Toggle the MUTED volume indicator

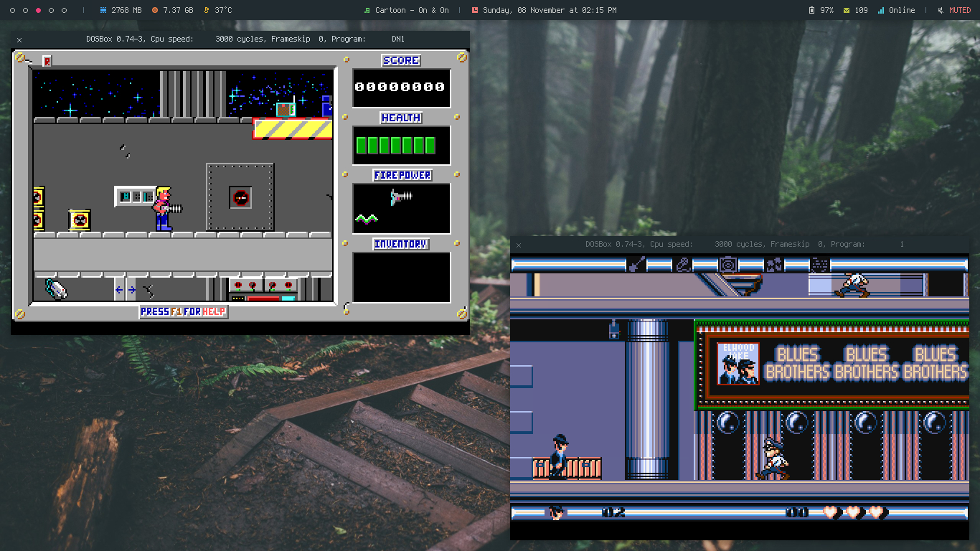pyautogui.click(x=954, y=10)
